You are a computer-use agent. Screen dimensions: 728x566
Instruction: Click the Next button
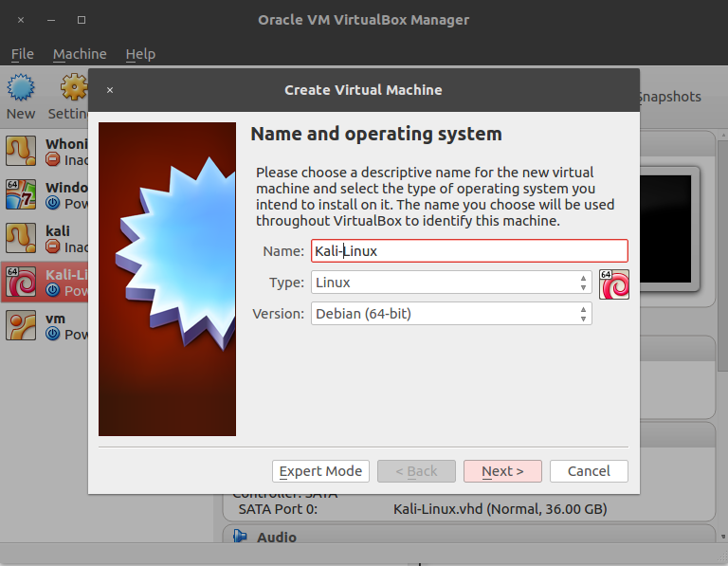(502, 471)
